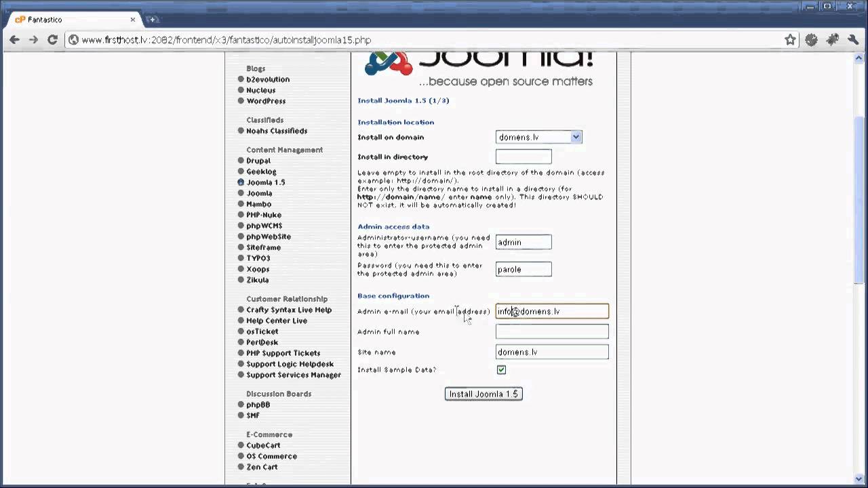Open a new browser tab

(x=152, y=20)
